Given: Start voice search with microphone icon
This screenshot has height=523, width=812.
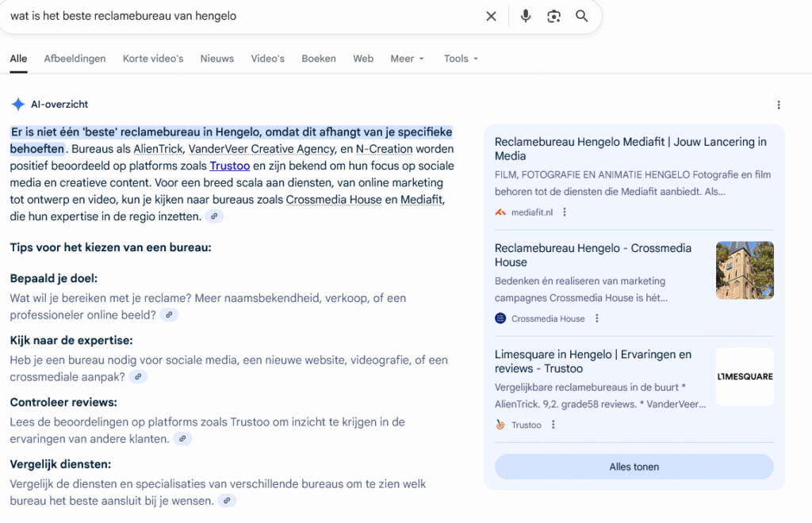Looking at the screenshot, I should [x=525, y=16].
